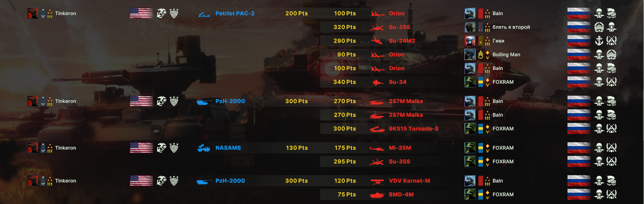Screen dimensions: 644x204
Task: Click the red BMD-4M vehicle icon
Action: 377,195
